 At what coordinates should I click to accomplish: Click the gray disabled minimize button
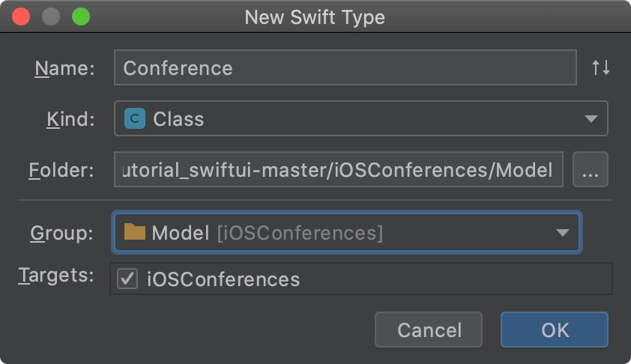coord(51,17)
